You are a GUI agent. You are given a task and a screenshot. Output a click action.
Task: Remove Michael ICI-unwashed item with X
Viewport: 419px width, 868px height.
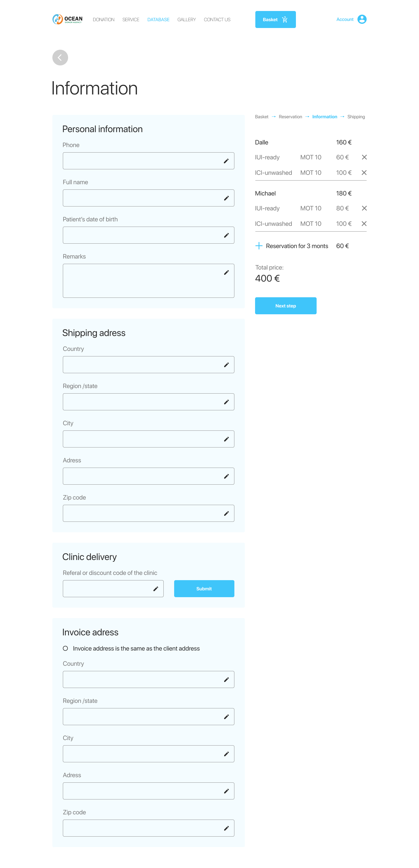pos(364,223)
